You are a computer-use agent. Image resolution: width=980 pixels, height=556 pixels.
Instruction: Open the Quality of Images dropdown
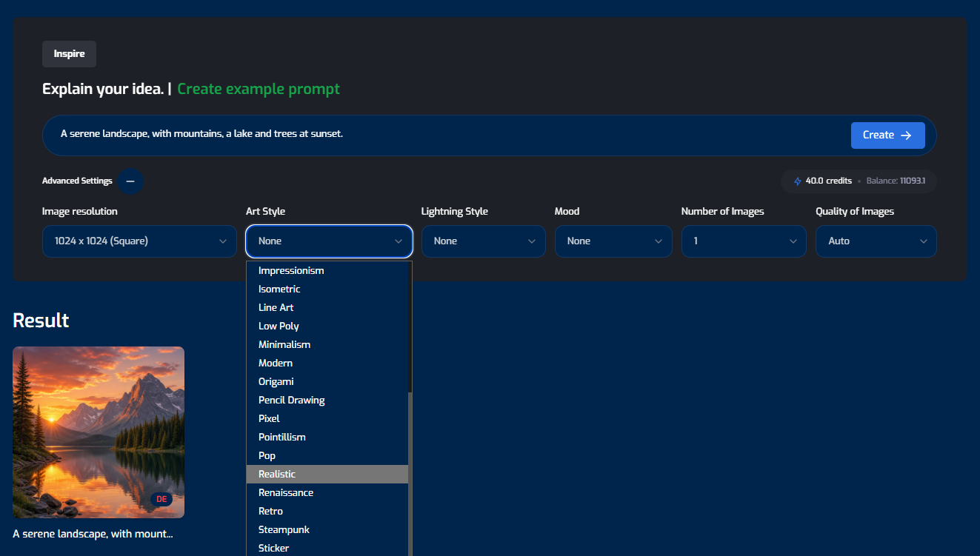[x=876, y=241]
